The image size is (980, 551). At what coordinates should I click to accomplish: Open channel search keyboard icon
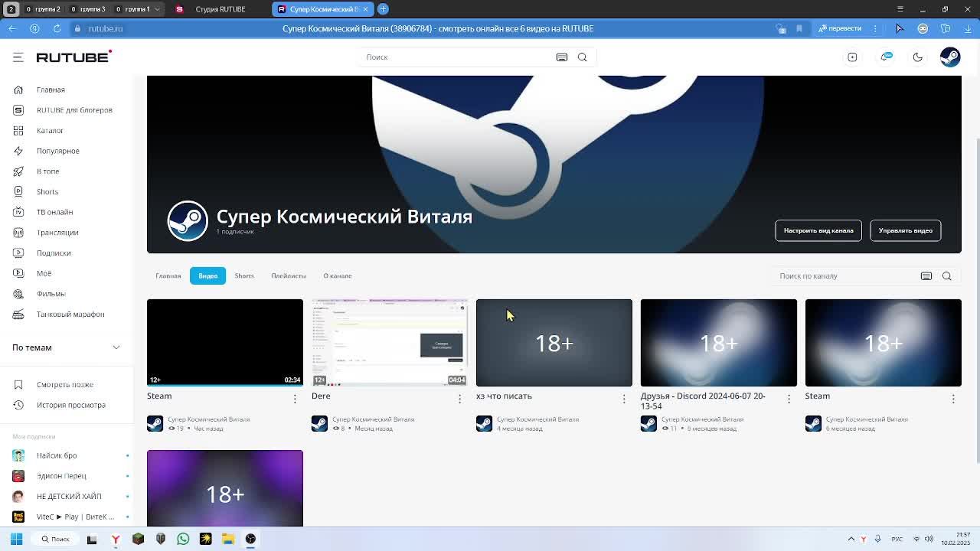[926, 276]
